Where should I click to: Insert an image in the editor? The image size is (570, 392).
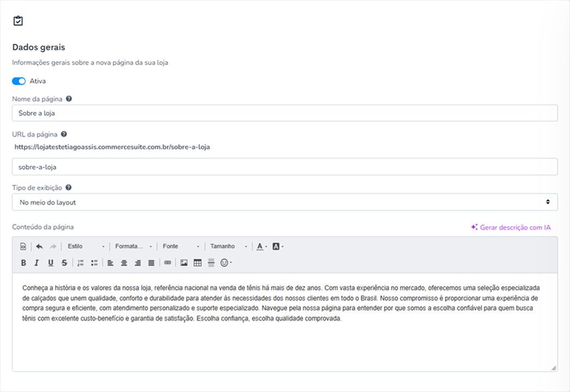point(184,262)
